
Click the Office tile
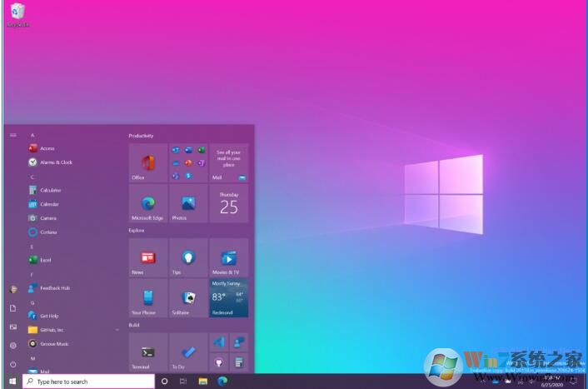pyautogui.click(x=148, y=162)
